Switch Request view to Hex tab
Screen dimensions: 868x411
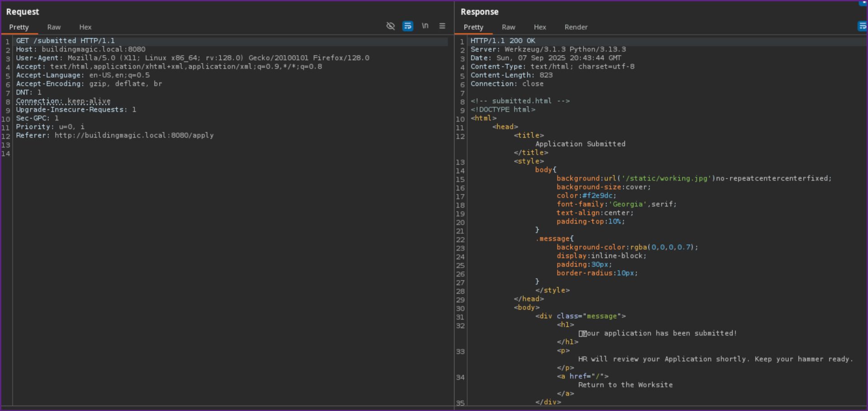click(x=85, y=27)
